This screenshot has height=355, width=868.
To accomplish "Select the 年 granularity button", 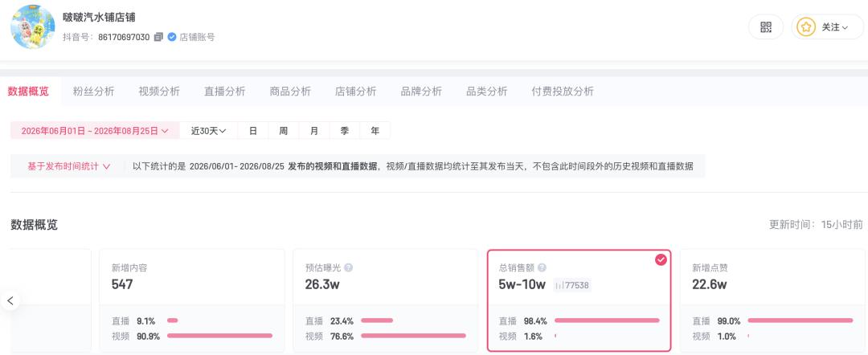I will click(x=375, y=131).
